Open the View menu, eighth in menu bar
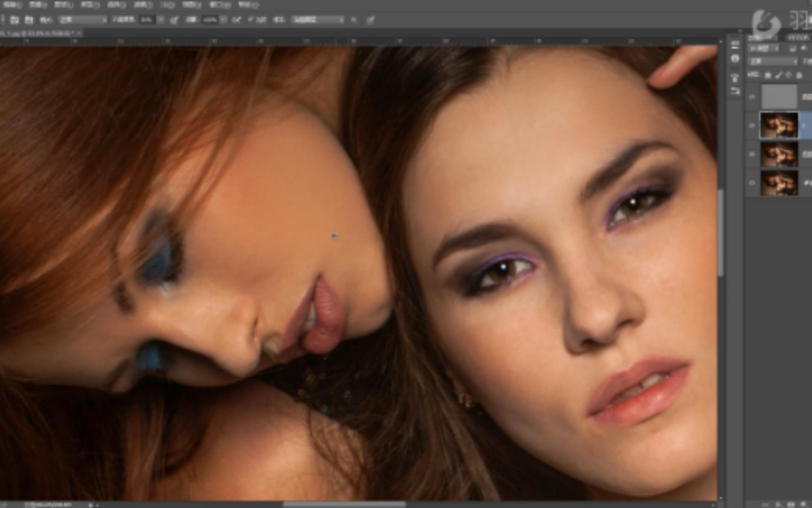The height and width of the screenshot is (508, 812). click(x=192, y=5)
